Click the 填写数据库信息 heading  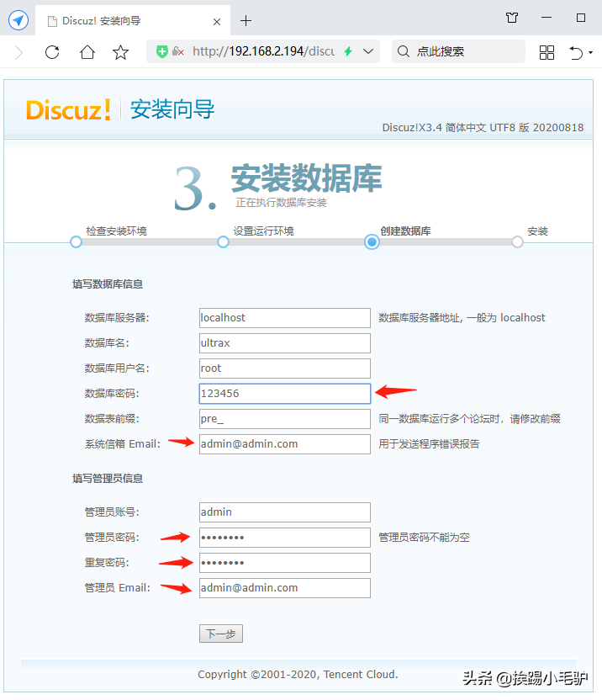tap(108, 284)
